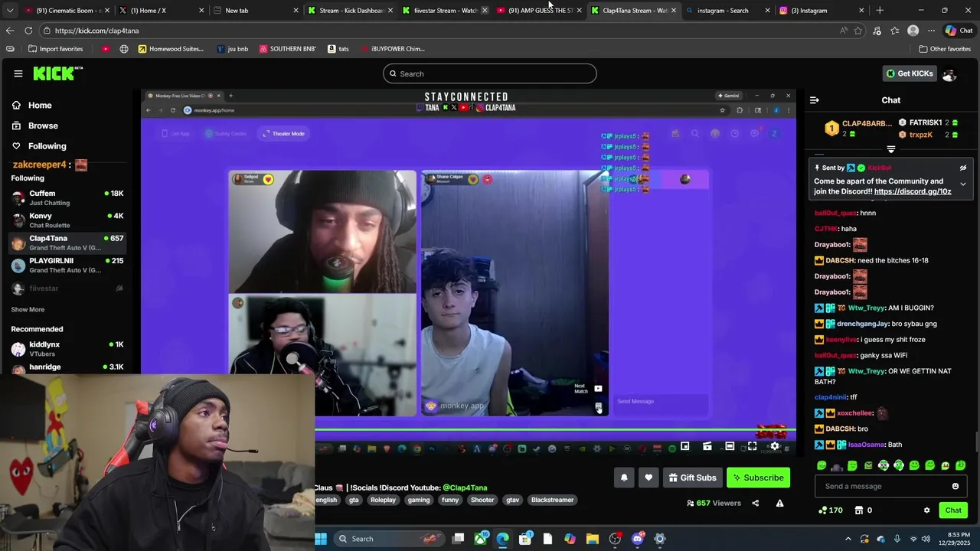Click the Roleplay tag
The image size is (980, 551).
(383, 500)
